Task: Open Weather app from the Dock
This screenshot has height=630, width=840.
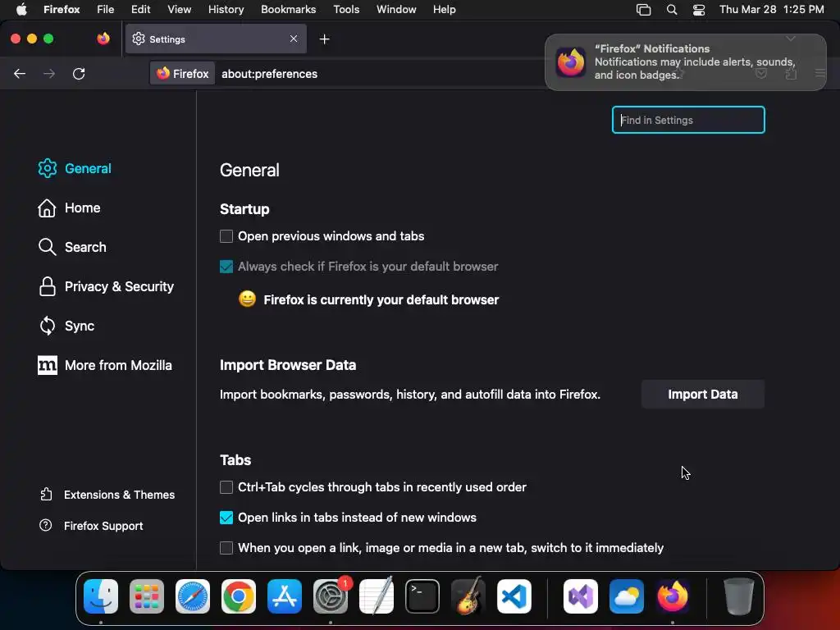Action: pyautogui.click(x=627, y=596)
